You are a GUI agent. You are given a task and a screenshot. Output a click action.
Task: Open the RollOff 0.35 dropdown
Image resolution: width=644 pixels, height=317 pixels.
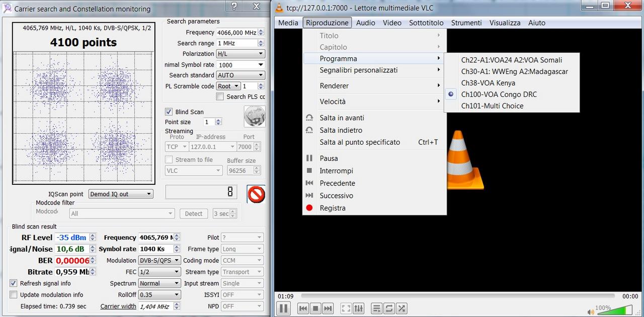click(x=159, y=295)
